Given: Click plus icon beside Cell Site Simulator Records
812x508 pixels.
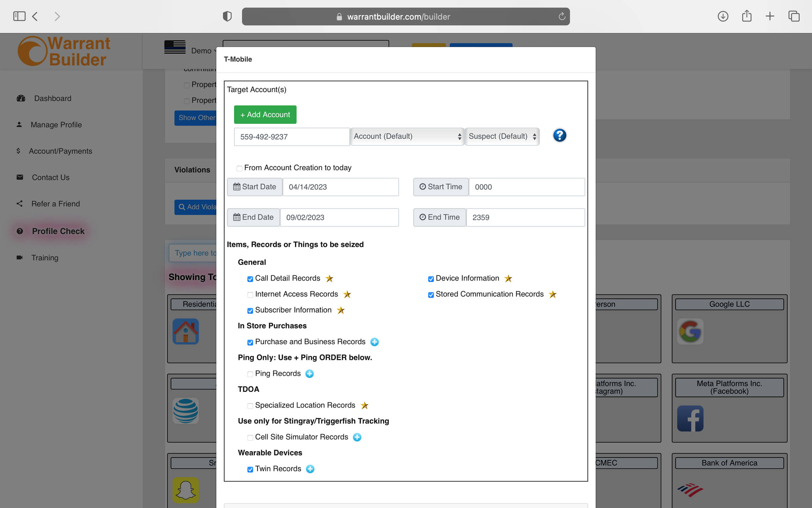Looking at the screenshot, I should coord(357,437).
